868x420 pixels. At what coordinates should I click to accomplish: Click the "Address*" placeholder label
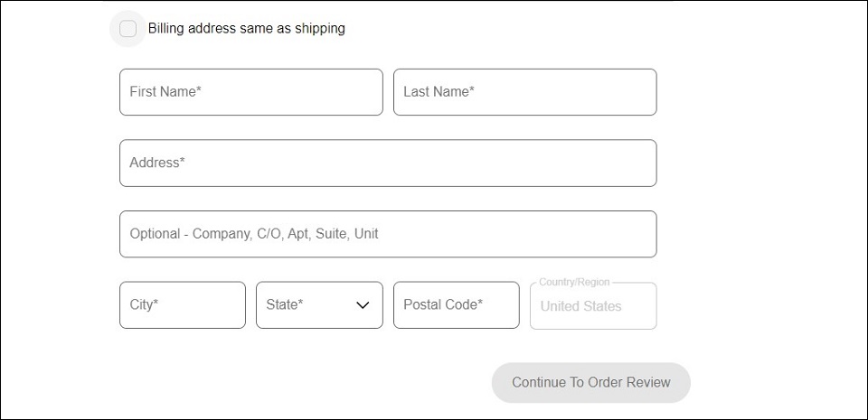[157, 163]
